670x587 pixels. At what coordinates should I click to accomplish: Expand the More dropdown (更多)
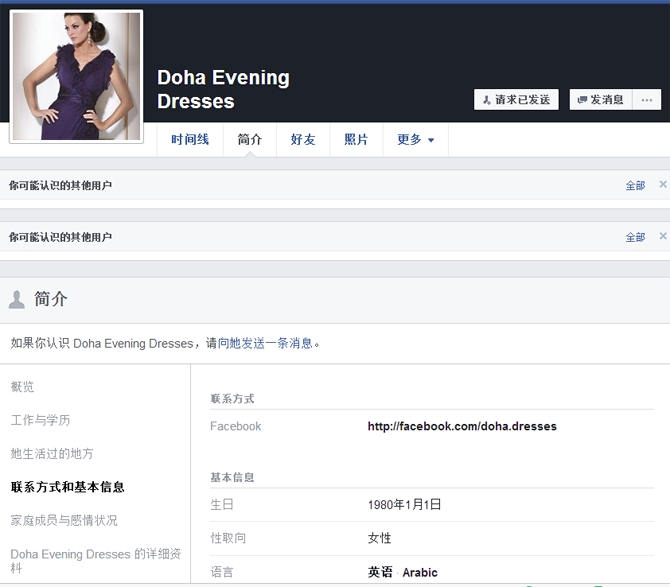tap(415, 140)
